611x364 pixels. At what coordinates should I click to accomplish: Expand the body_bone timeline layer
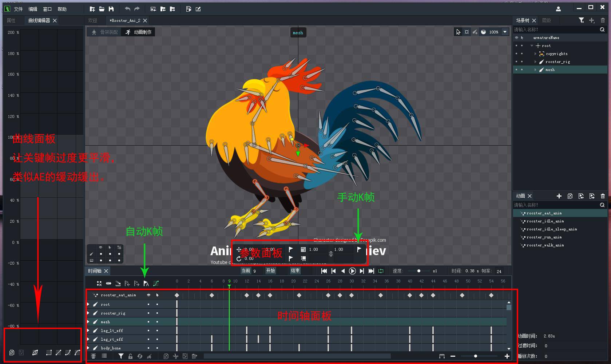pos(88,348)
